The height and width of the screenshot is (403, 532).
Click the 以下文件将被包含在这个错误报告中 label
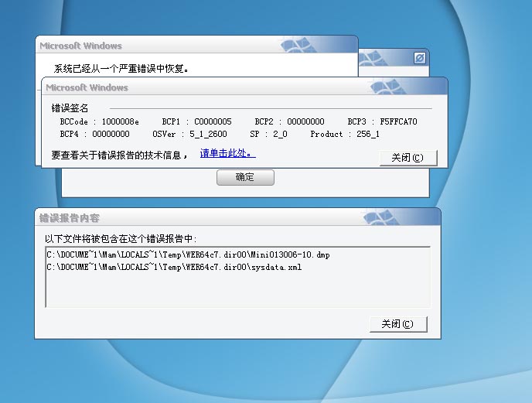pyautogui.click(x=121, y=239)
